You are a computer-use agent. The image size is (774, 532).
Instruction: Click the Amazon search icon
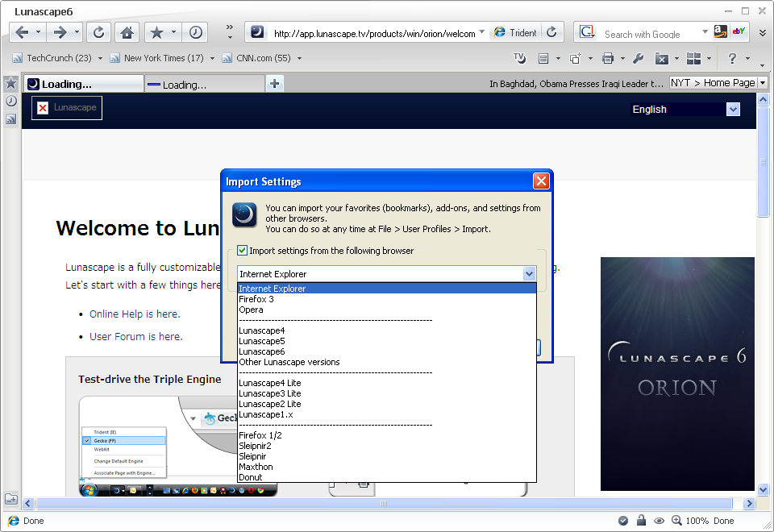click(x=720, y=31)
